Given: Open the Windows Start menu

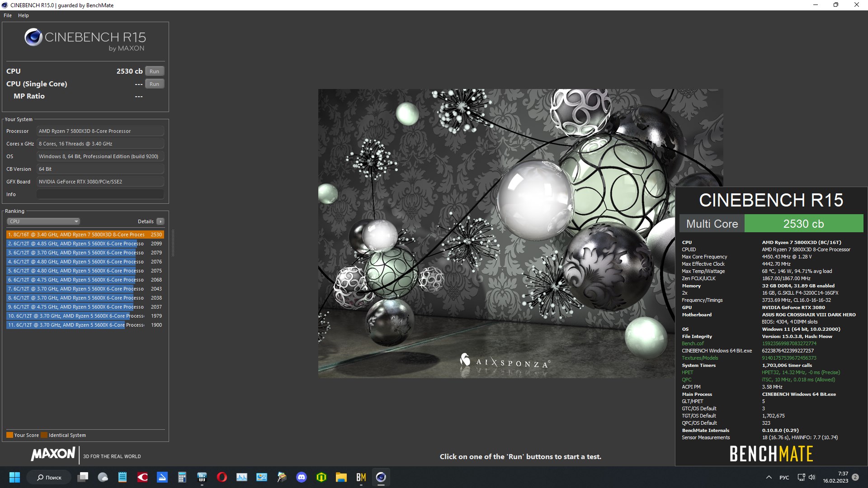Looking at the screenshot, I should tap(14, 477).
